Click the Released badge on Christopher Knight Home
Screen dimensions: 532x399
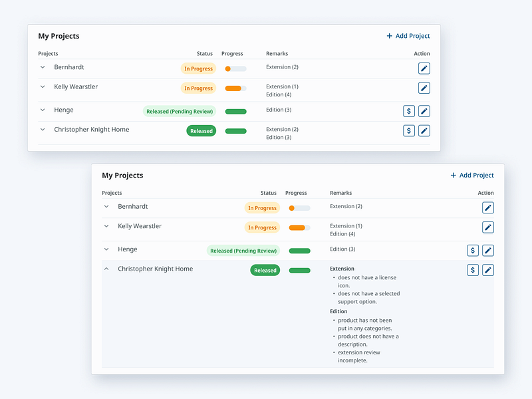point(201,130)
